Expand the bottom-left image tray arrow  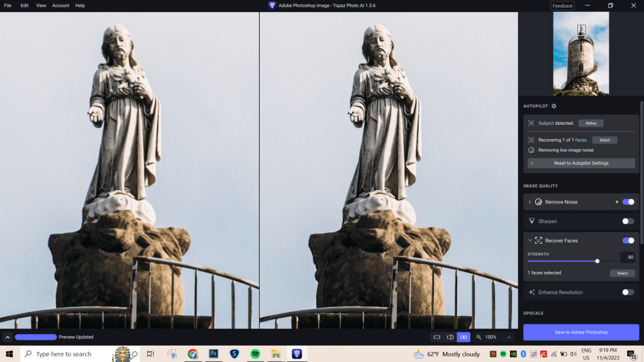8,337
